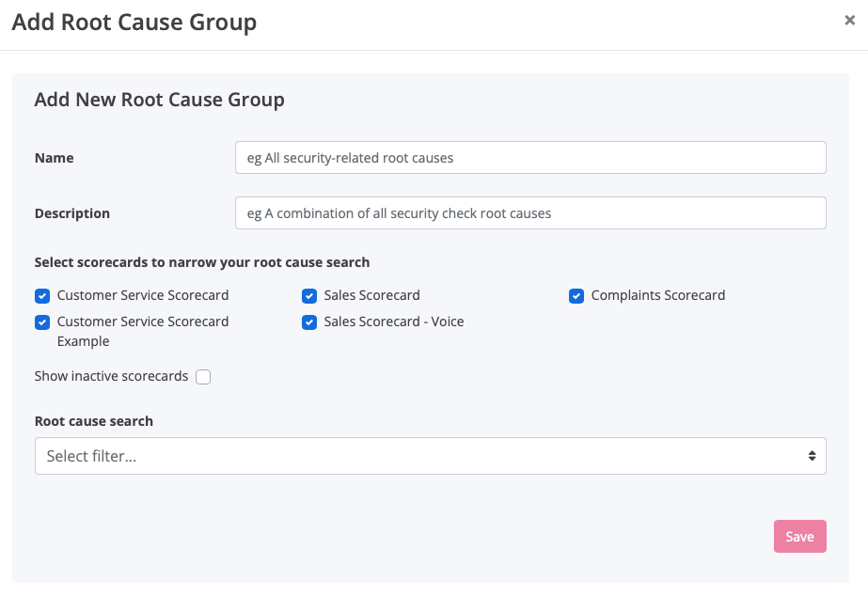Image resolution: width=868 pixels, height=596 pixels.
Task: Click the Name field label
Action: click(x=55, y=158)
